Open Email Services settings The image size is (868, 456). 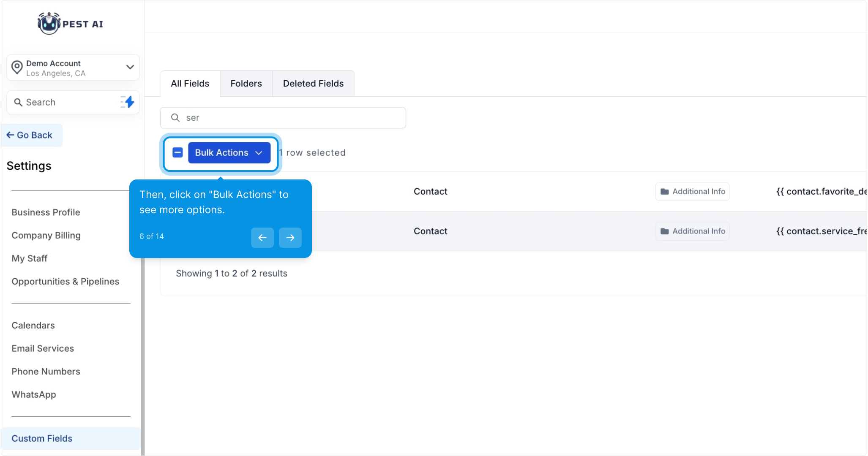[x=43, y=348]
